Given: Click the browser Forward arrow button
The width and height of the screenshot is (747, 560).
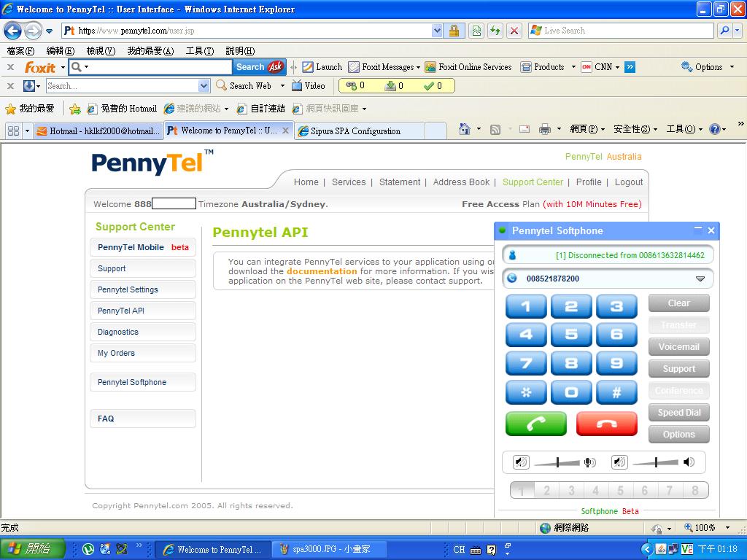Looking at the screenshot, I should (32, 31).
